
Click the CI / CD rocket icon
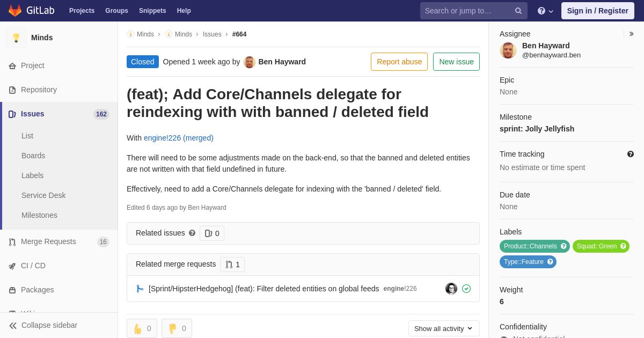(12, 266)
